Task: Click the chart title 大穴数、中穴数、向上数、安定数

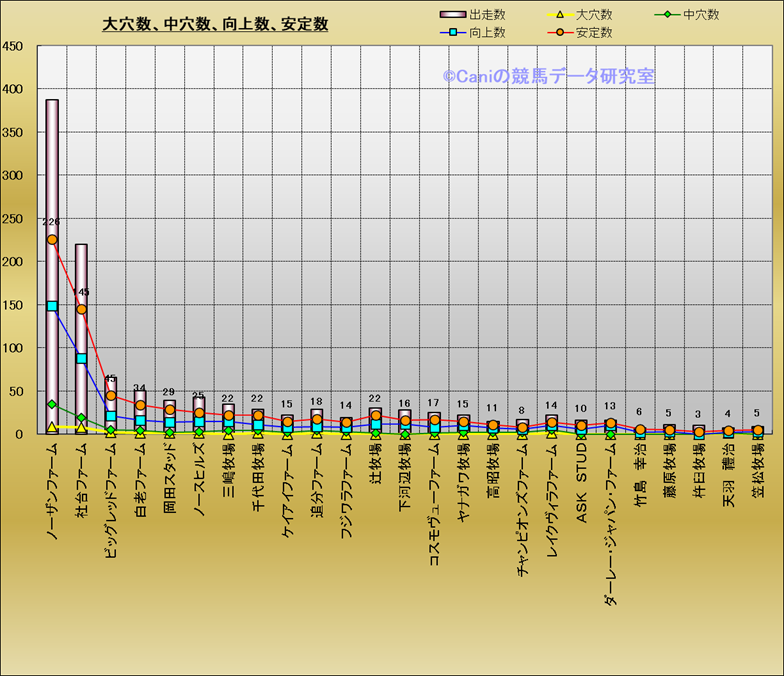Action: [215, 24]
